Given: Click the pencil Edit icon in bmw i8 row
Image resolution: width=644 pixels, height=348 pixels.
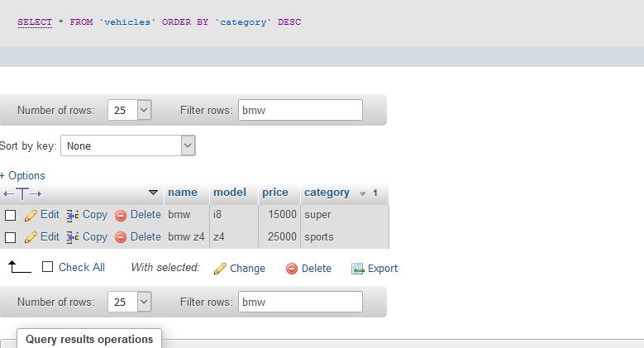Looking at the screenshot, I should coord(31,215).
